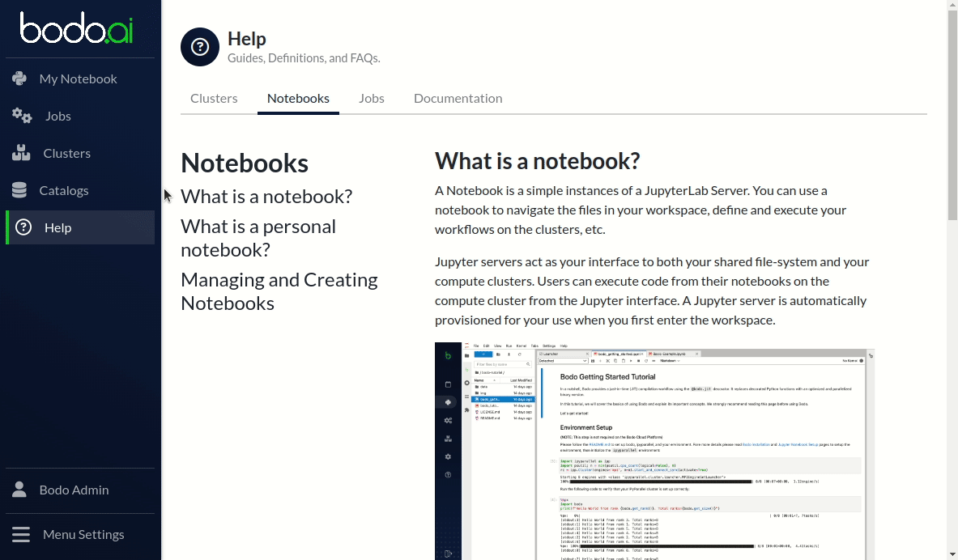Click the Catalogs database icon

pyautogui.click(x=19, y=190)
